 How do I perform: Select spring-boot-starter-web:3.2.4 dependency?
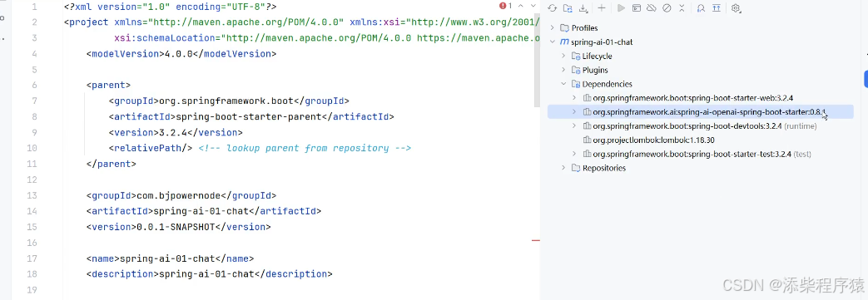pyautogui.click(x=693, y=98)
